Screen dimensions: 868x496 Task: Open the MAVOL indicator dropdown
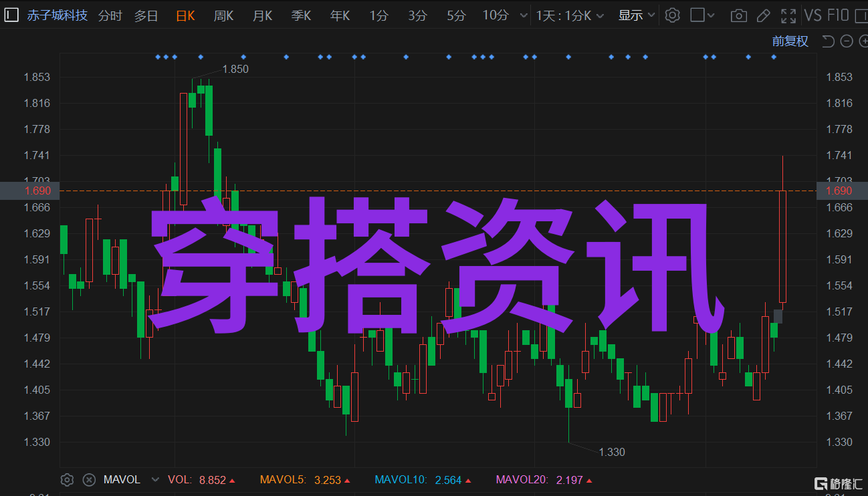pyautogui.click(x=156, y=480)
